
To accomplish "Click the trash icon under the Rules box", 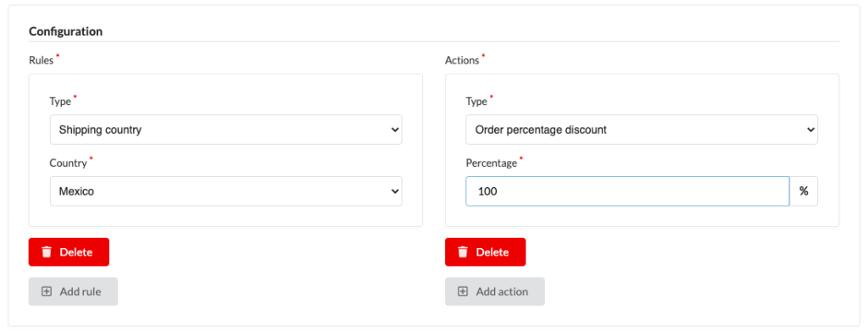I will tap(47, 252).
